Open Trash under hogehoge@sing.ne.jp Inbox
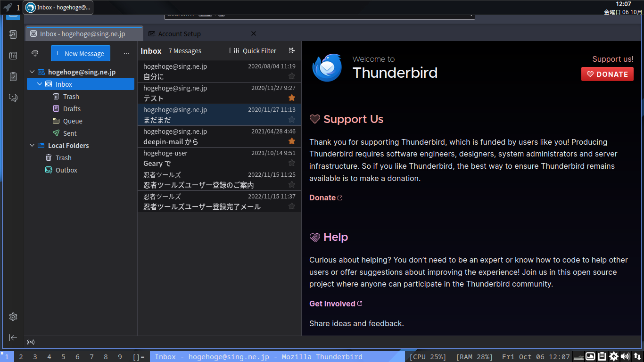Viewport: 644px width, 362px height. [x=81, y=97]
